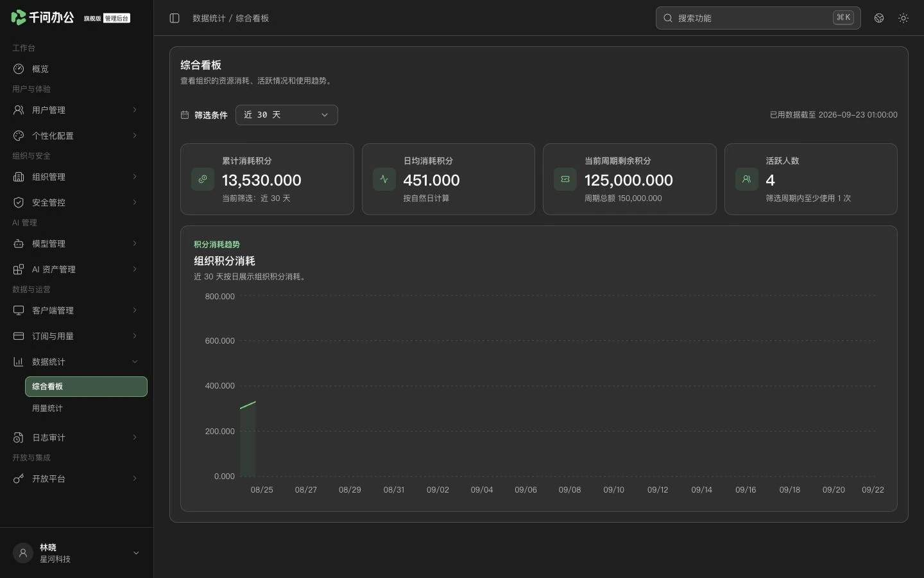This screenshot has width=924, height=578.
Task: Click the 数据统计 bar chart icon
Action: [x=19, y=362]
